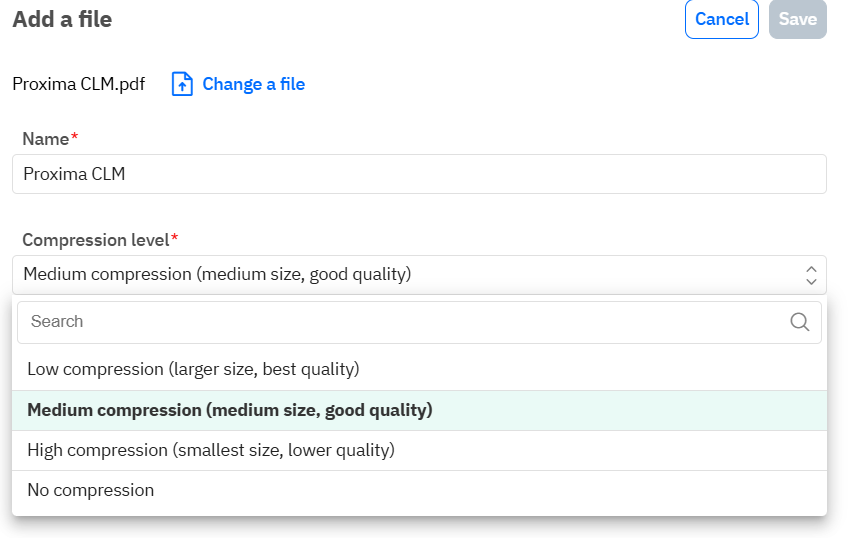The height and width of the screenshot is (538, 854).
Task: Click the magnifier icon in the search box
Action: tap(800, 322)
